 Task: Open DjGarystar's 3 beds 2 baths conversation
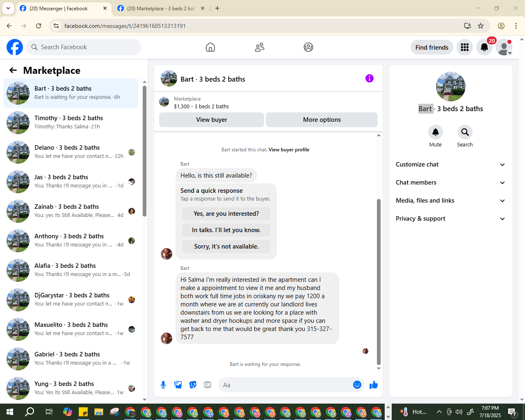point(71,300)
